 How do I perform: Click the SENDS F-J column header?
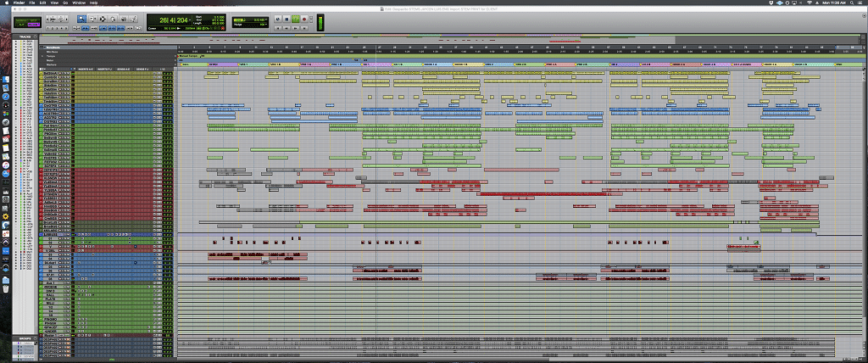click(142, 69)
